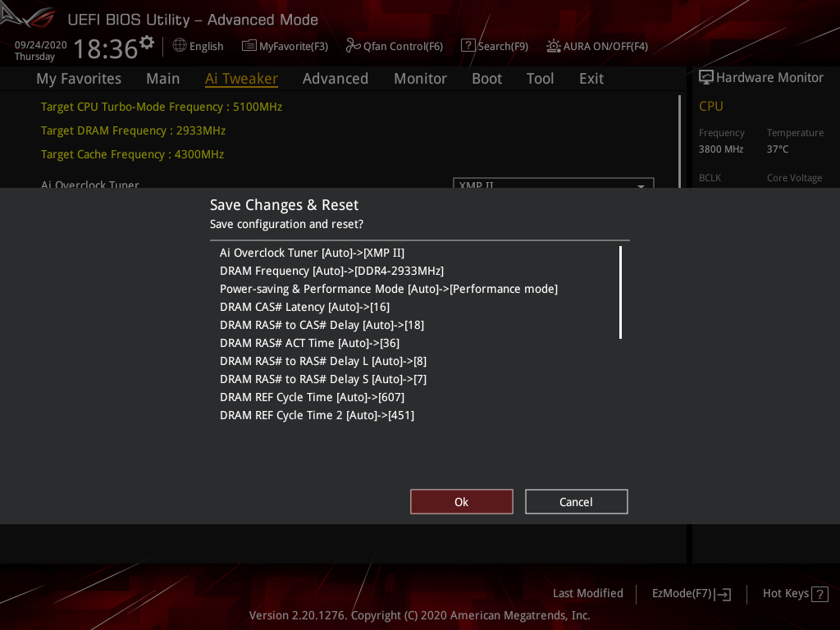This screenshot has height=630, width=840.
Task: Click the CPU heading in Hardware Monitor
Action: (x=711, y=107)
